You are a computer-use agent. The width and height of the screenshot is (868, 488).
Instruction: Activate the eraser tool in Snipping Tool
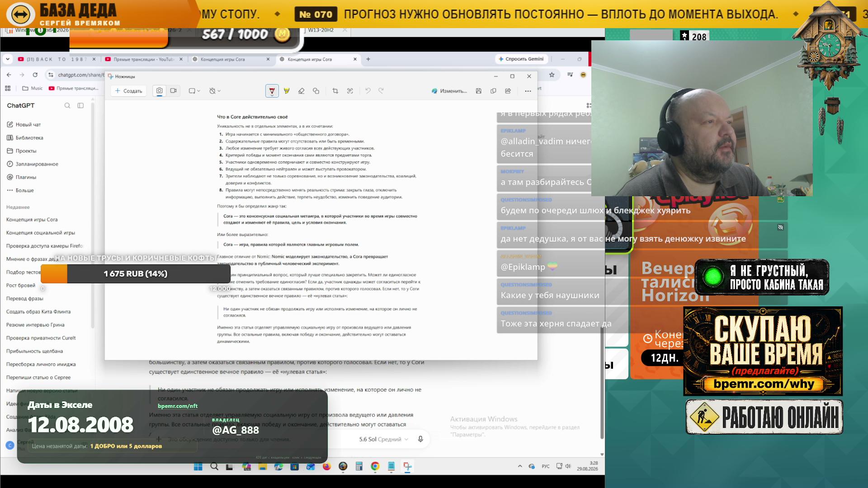click(x=302, y=91)
